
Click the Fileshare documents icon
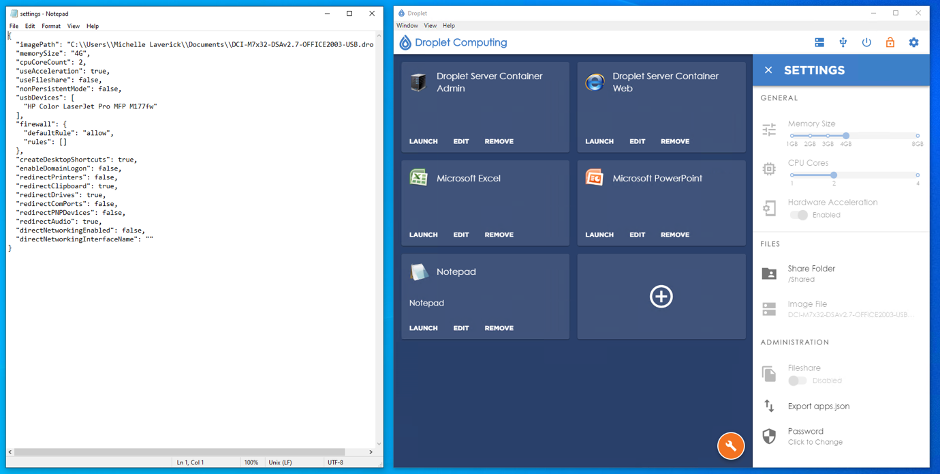point(769,374)
